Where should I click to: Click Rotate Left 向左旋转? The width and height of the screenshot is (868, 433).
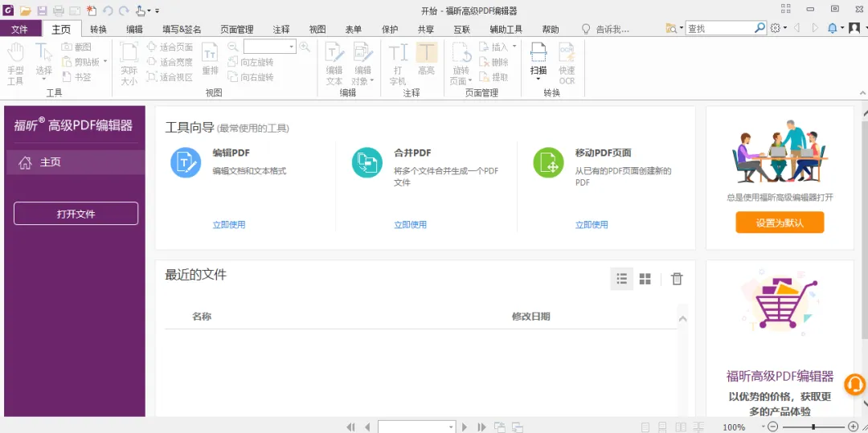250,62
